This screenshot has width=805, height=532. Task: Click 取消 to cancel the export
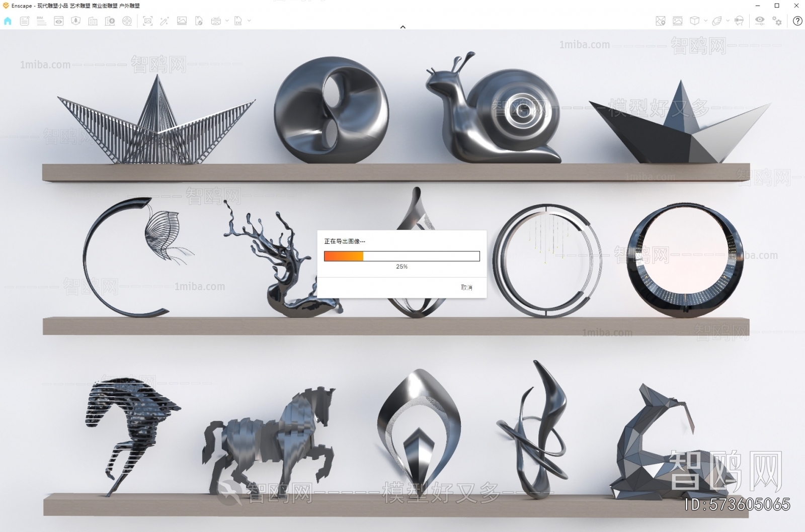pos(466,287)
